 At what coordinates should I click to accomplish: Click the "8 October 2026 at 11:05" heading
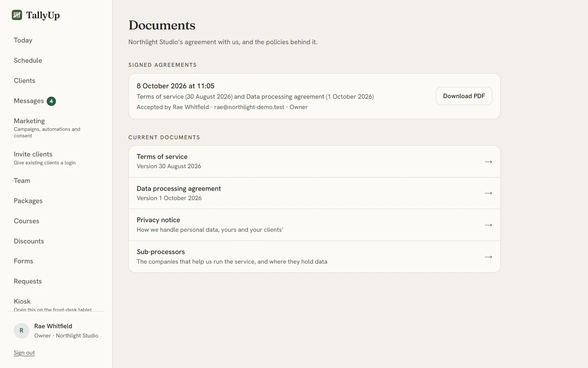click(176, 86)
